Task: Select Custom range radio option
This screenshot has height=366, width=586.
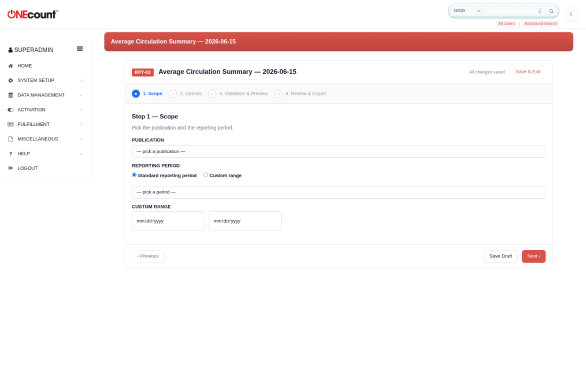Action: coord(206,175)
